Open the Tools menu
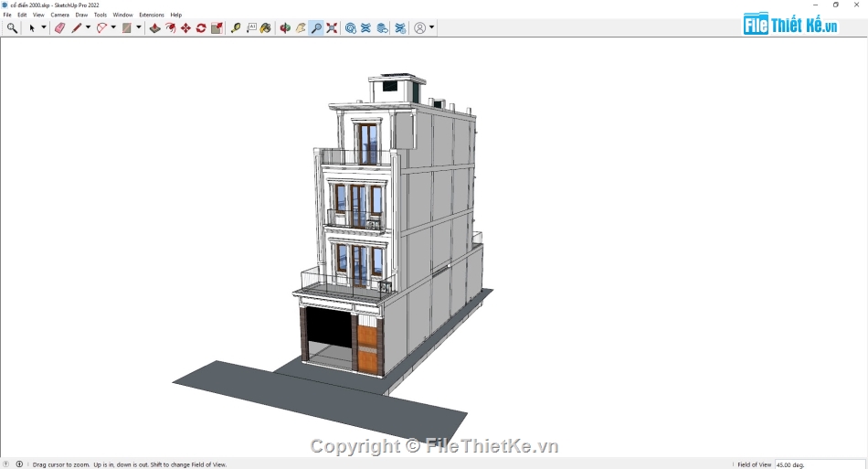868x469 pixels. (101, 15)
